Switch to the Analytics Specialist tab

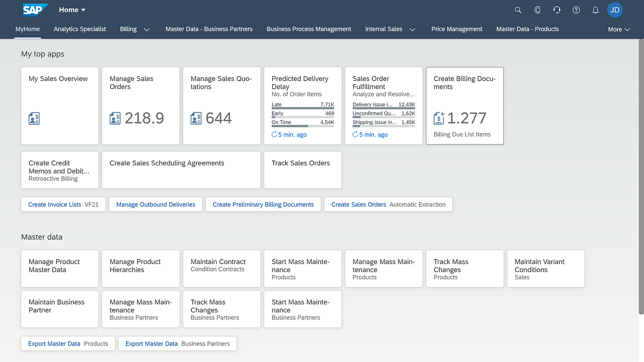pyautogui.click(x=80, y=29)
